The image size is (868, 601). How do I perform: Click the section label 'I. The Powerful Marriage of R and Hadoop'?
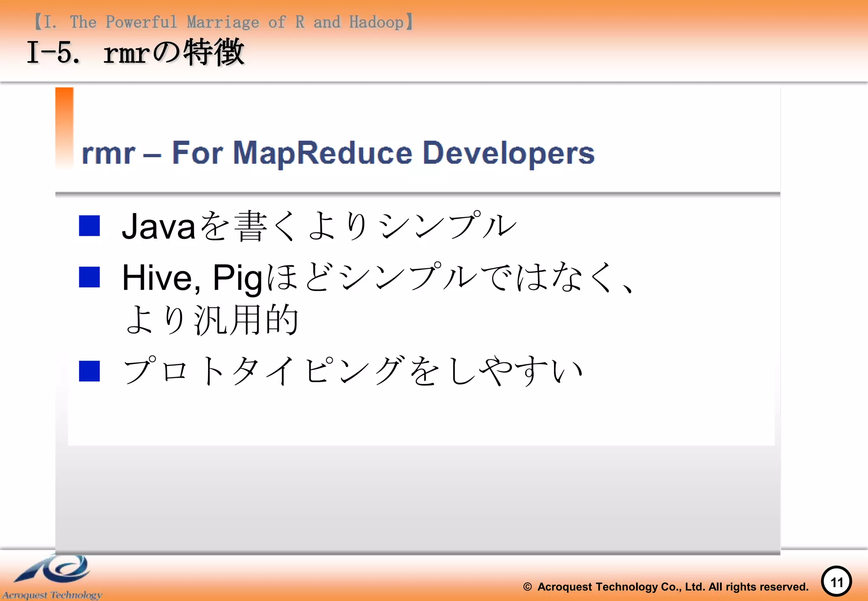[x=223, y=22]
